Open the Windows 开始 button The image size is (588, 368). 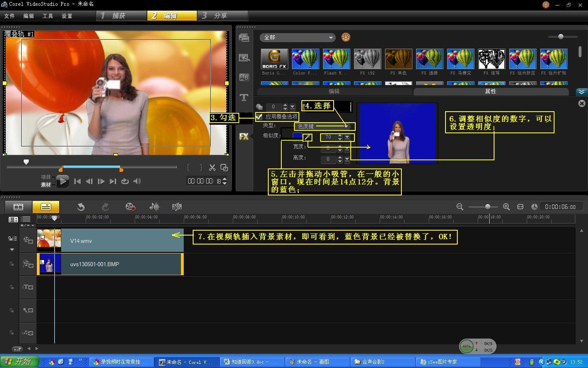pos(19,361)
